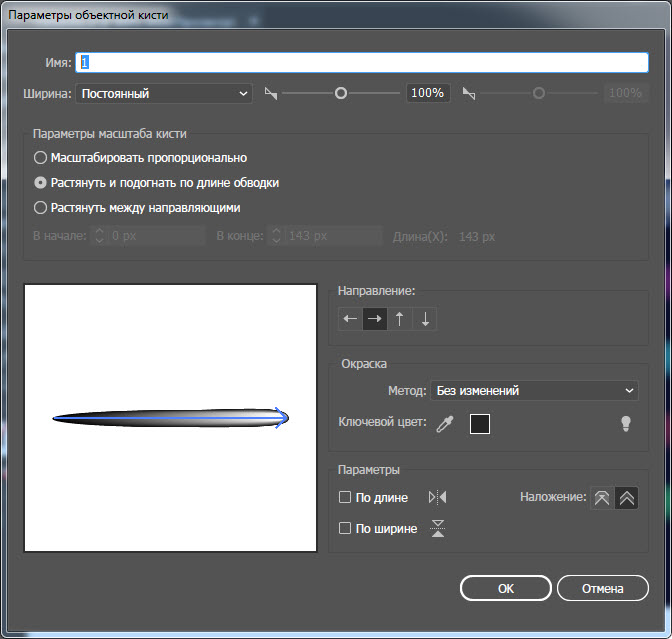Click the brush preview thumbnail

pos(171,418)
